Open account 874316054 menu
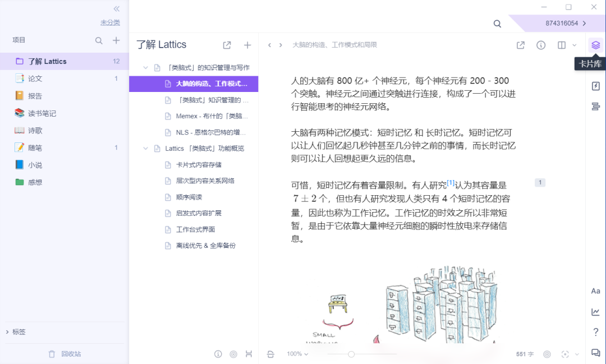 coord(566,23)
